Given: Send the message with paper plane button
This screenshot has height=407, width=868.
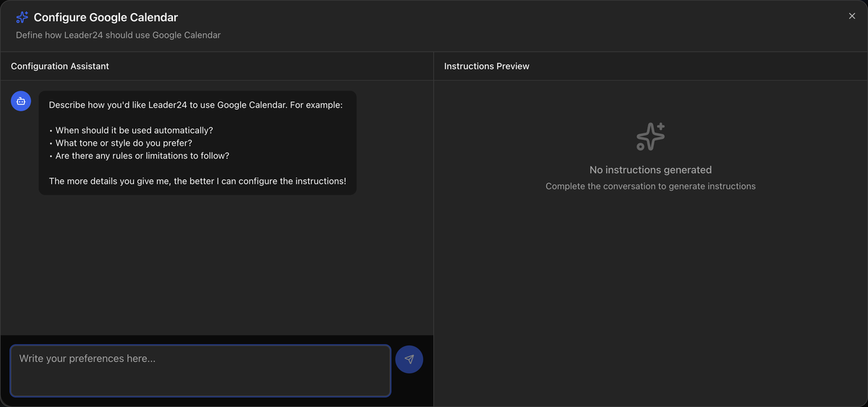Looking at the screenshot, I should coord(409,359).
